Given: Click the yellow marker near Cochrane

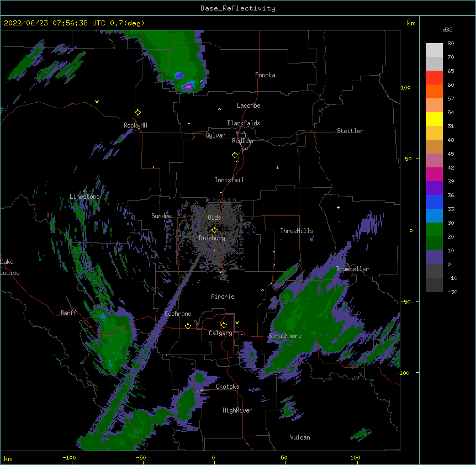Looking at the screenshot, I should click(x=188, y=326).
